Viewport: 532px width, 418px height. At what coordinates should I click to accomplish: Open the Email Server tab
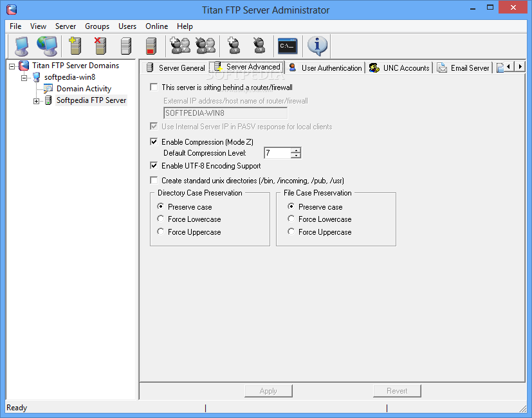pos(463,68)
